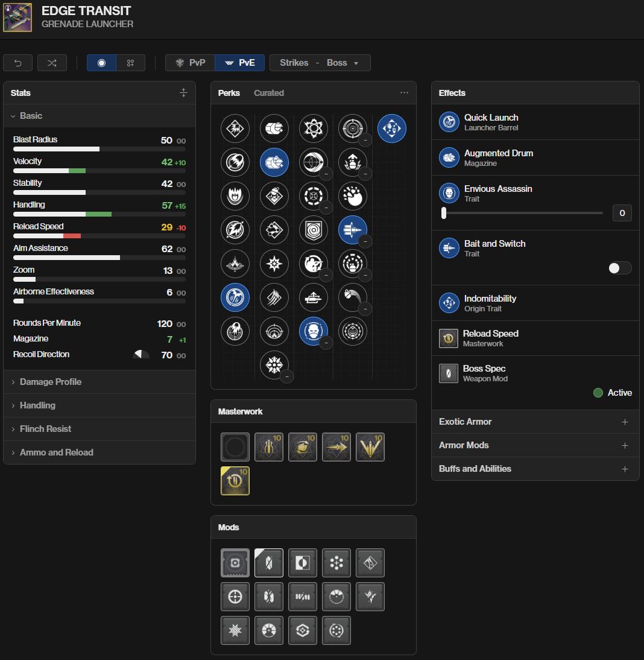Screen dimensions: 644x660
Task: Click the Envious Assassin value input field
Action: coord(622,212)
